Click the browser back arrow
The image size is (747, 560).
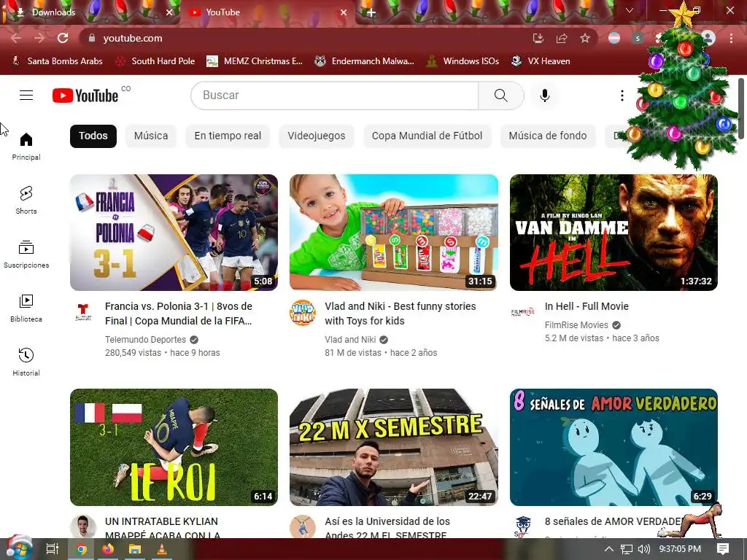pyautogui.click(x=16, y=38)
